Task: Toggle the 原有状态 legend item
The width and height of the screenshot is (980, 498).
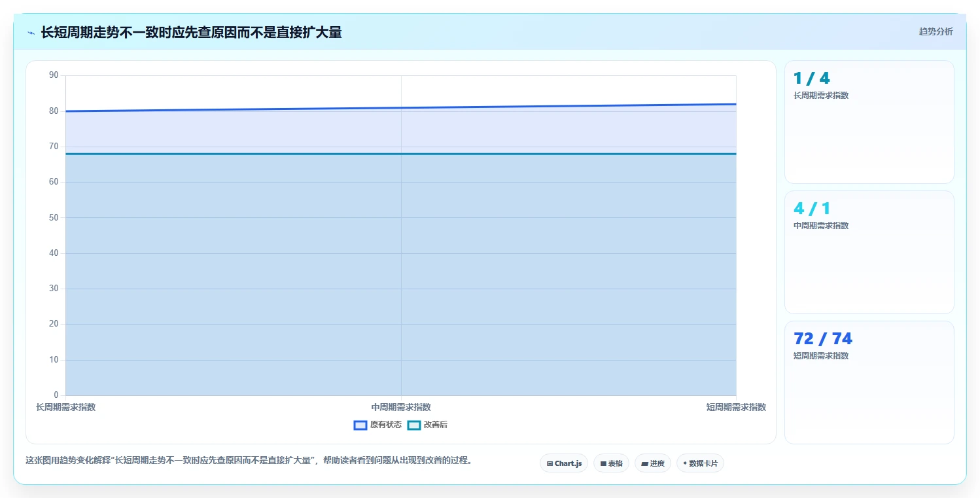Action: pos(377,425)
